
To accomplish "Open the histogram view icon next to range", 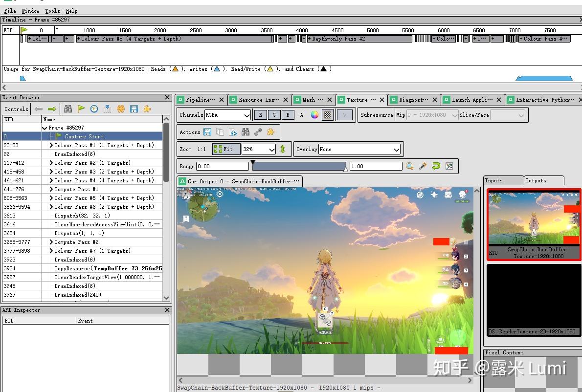I will click(449, 166).
